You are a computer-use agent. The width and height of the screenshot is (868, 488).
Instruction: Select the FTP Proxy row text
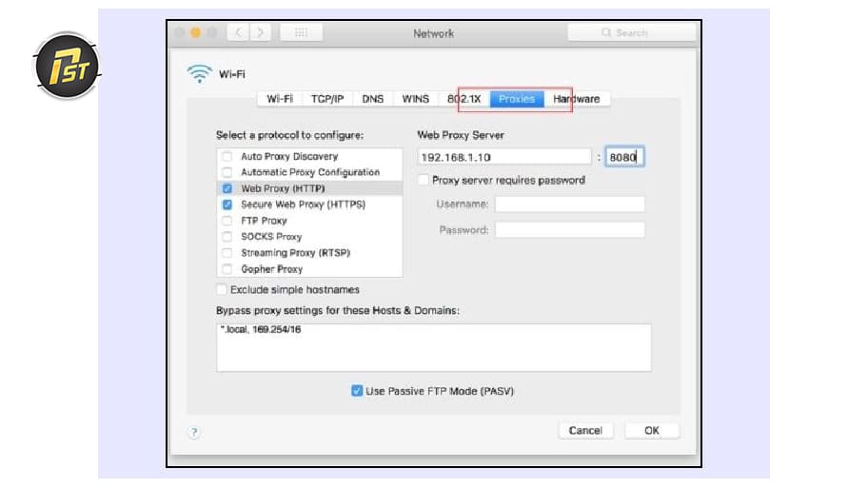pyautogui.click(x=264, y=221)
